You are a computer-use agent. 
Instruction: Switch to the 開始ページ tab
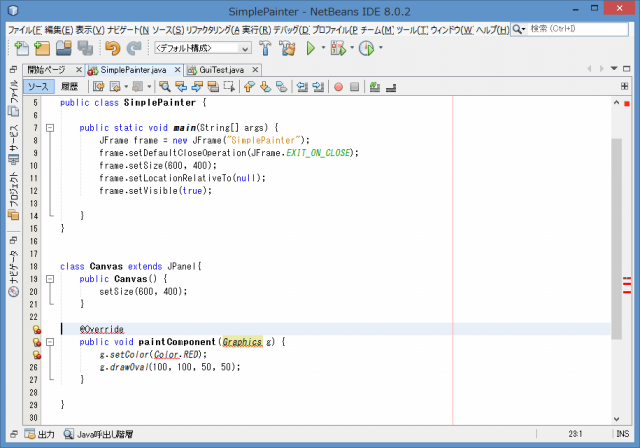coord(46,70)
